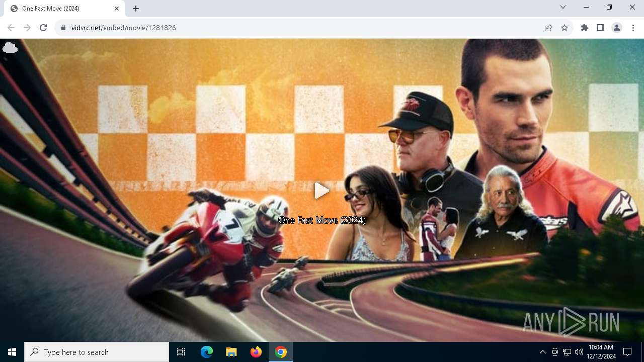This screenshot has width=644, height=362.
Task: Open network status tray icon
Action: point(567,352)
